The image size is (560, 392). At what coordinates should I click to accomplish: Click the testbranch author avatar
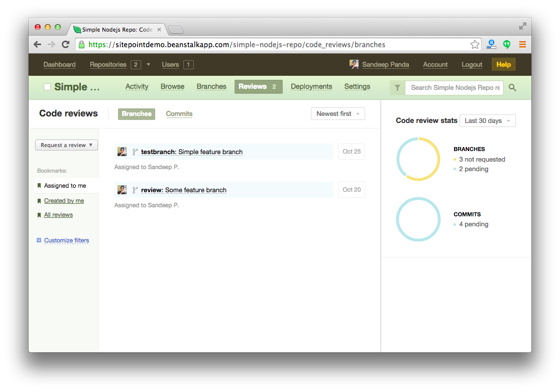point(122,152)
